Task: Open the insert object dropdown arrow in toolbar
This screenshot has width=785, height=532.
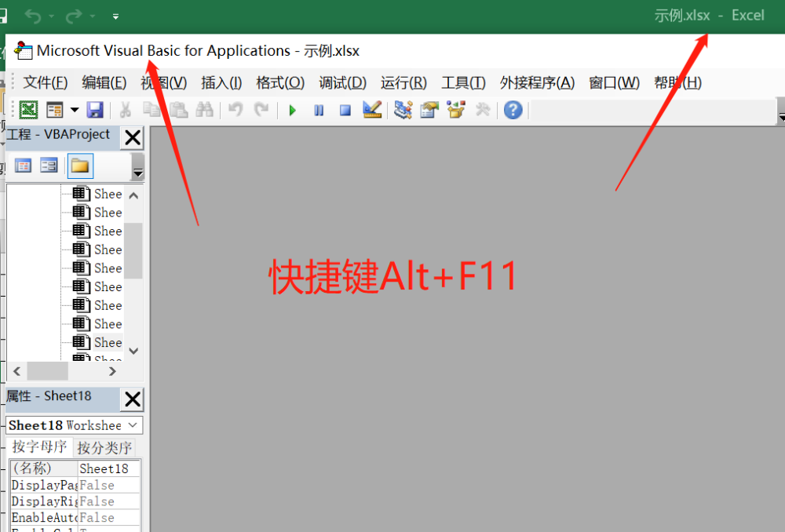Action: coord(75,110)
